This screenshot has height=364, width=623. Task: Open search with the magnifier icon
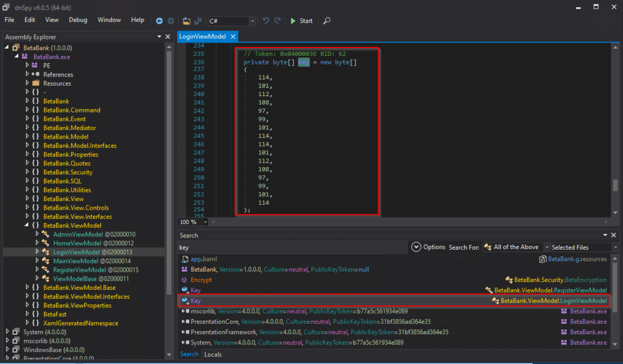pos(327,21)
